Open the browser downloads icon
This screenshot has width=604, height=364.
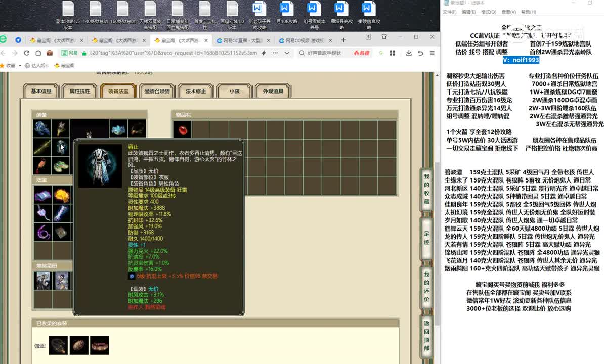point(408,53)
